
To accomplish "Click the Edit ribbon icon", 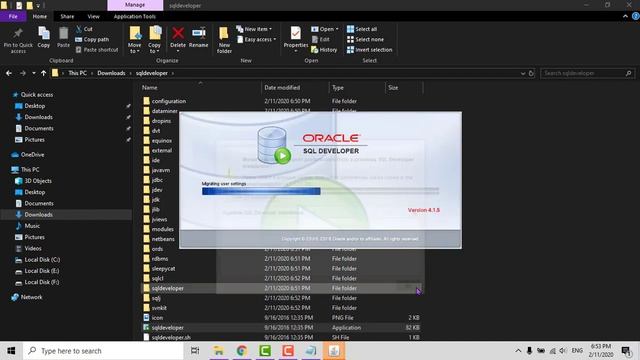I will pyautogui.click(x=321, y=39).
